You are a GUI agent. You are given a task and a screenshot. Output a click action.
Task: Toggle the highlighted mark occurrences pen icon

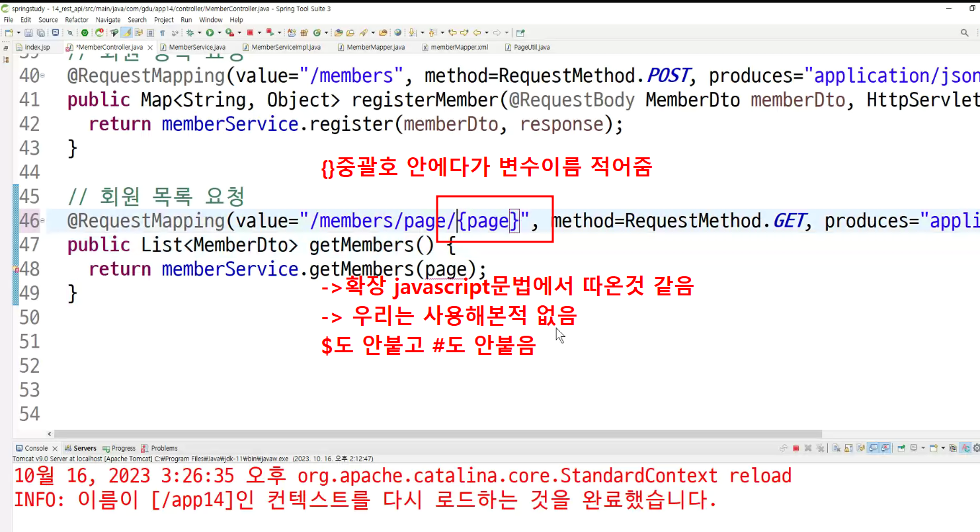[x=126, y=32]
